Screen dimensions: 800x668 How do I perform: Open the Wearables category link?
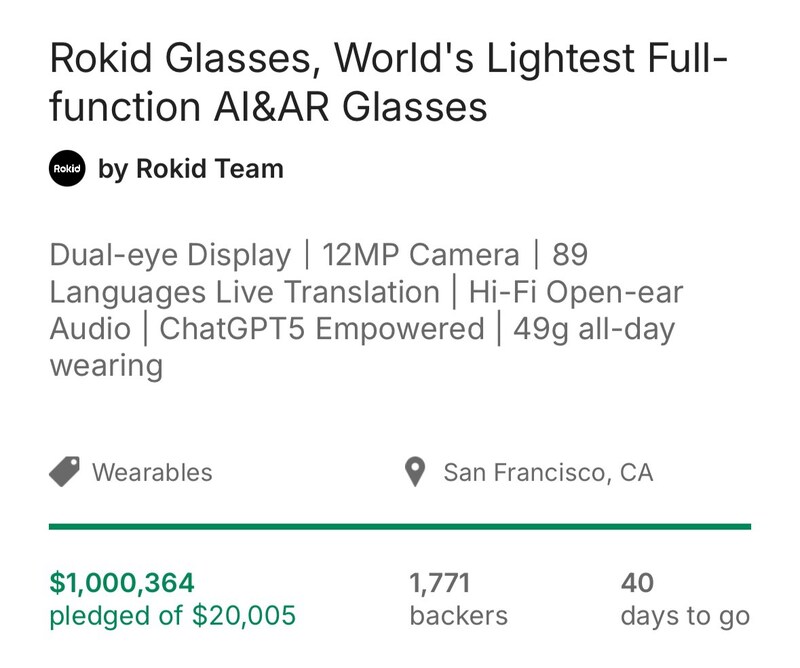tap(152, 472)
